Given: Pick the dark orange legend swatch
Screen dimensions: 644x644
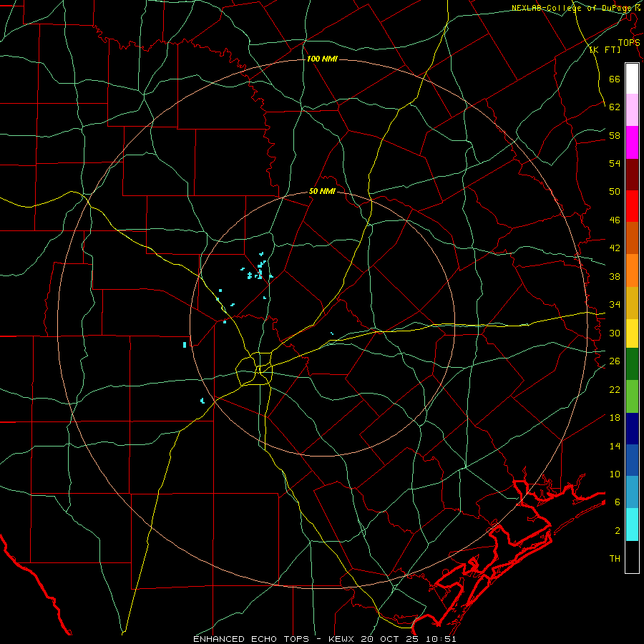Looking at the screenshot, I should pos(632,238).
